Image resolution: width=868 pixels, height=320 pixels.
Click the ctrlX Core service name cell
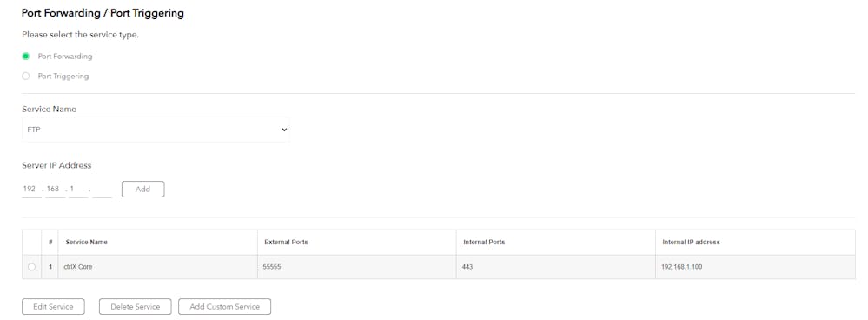pos(158,267)
